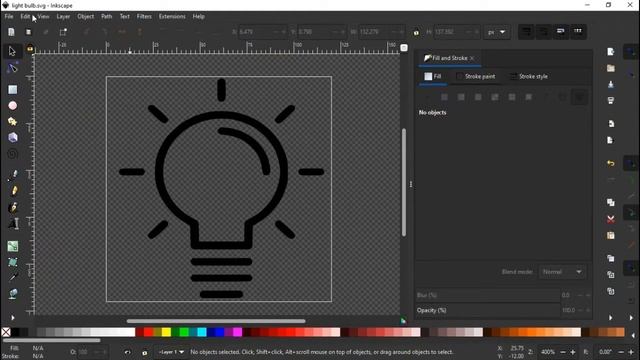The image size is (640, 360).
Task: Select the Spiral tool
Action: click(13, 153)
